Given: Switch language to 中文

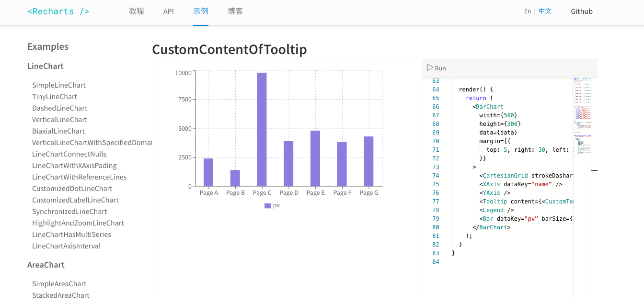Looking at the screenshot, I should click(545, 11).
